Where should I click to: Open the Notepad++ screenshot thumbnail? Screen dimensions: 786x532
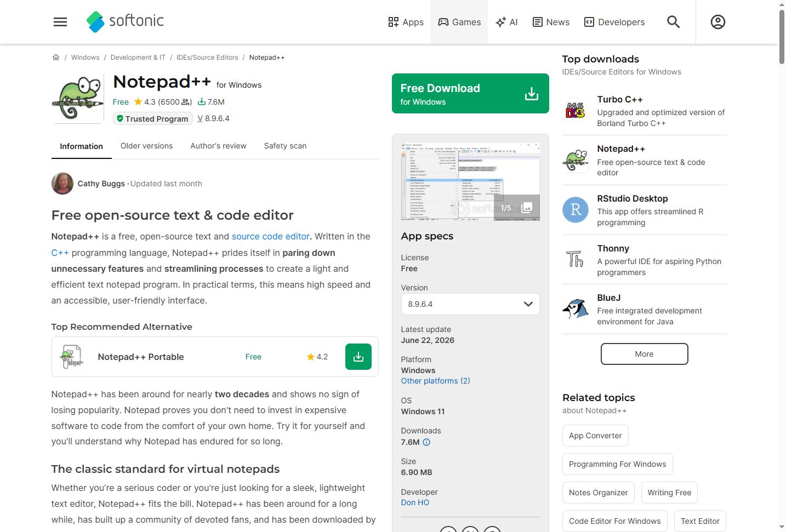(470, 182)
